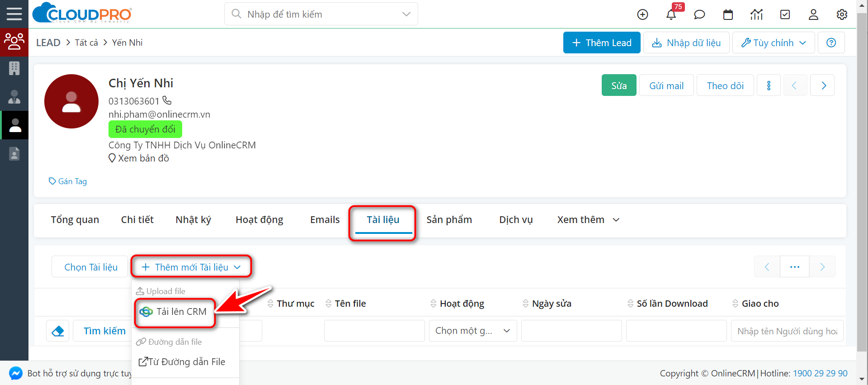Click the Thêm Lead button

pos(602,43)
